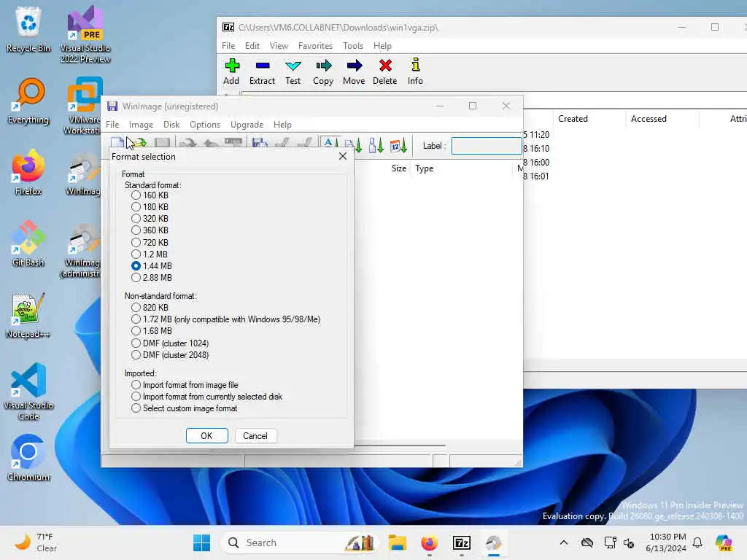Select 360 KB standard format
The image size is (747, 560).
point(150,230)
